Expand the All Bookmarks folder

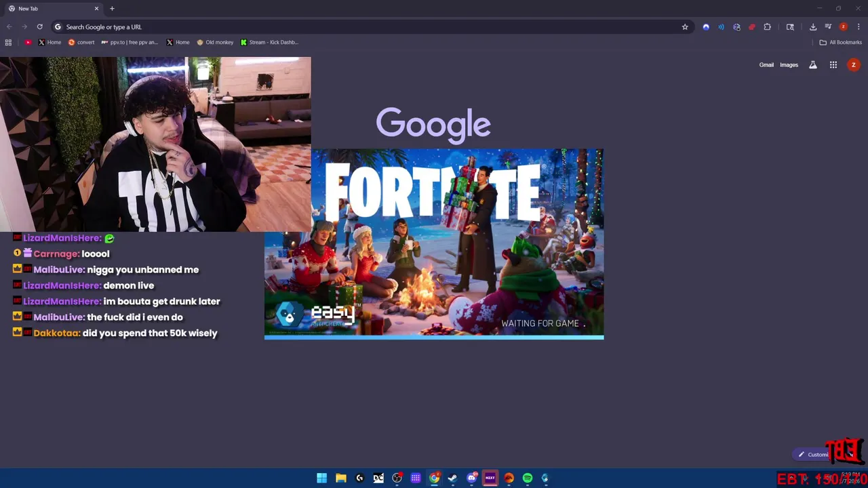pyautogui.click(x=840, y=42)
